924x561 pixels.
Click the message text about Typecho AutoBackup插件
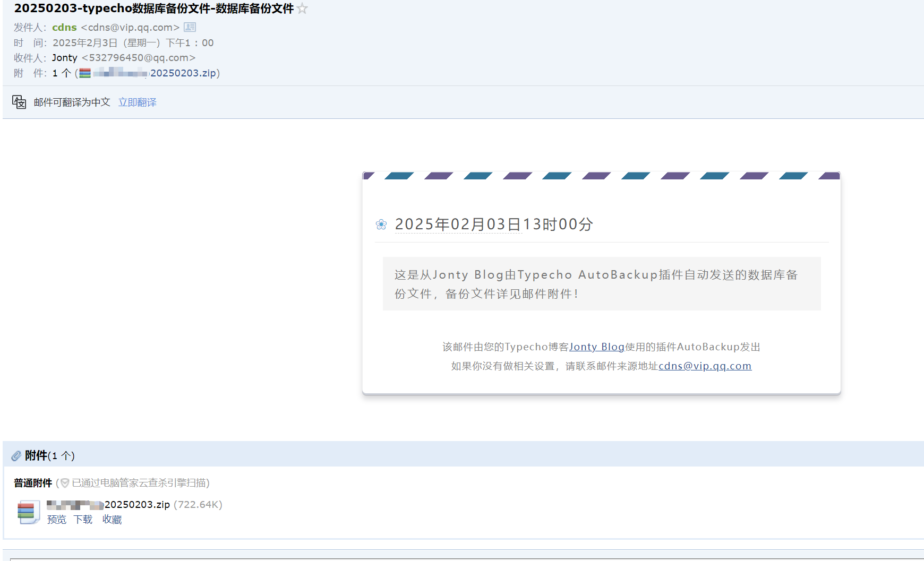596,284
